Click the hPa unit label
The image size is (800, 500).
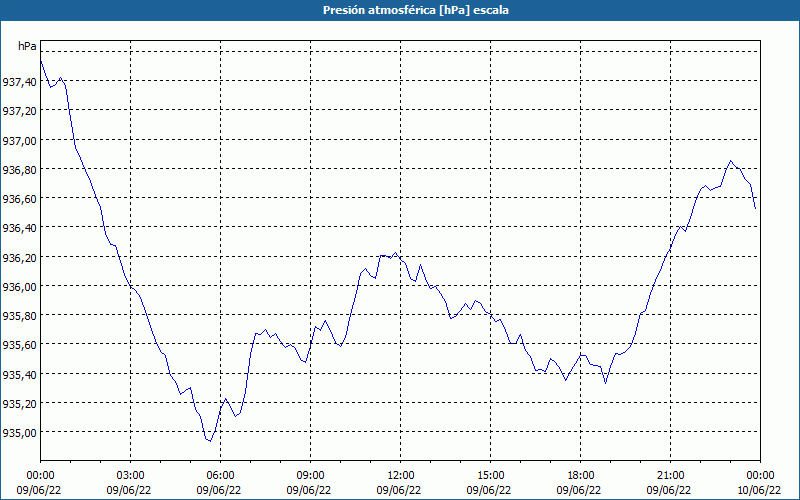click(27, 46)
